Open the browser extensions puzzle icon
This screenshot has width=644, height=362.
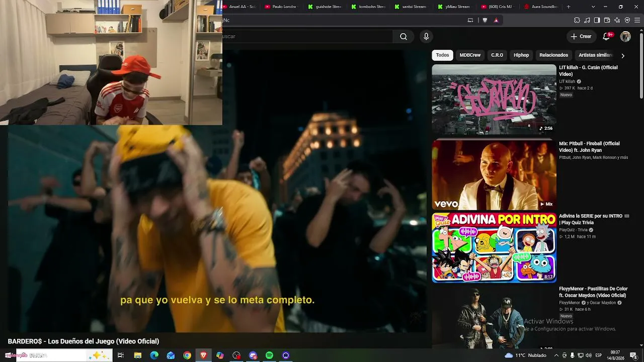(x=577, y=20)
